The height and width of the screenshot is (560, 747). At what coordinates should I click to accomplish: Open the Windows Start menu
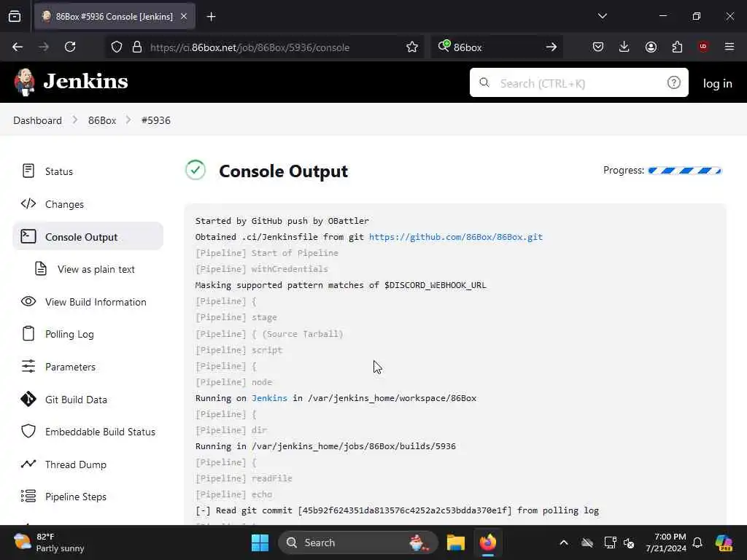coord(260,542)
